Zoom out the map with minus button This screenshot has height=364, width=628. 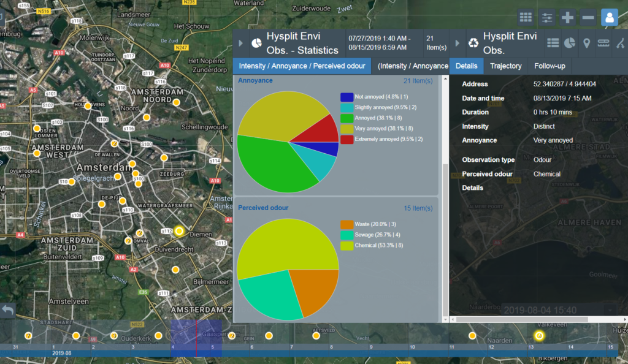(x=588, y=17)
